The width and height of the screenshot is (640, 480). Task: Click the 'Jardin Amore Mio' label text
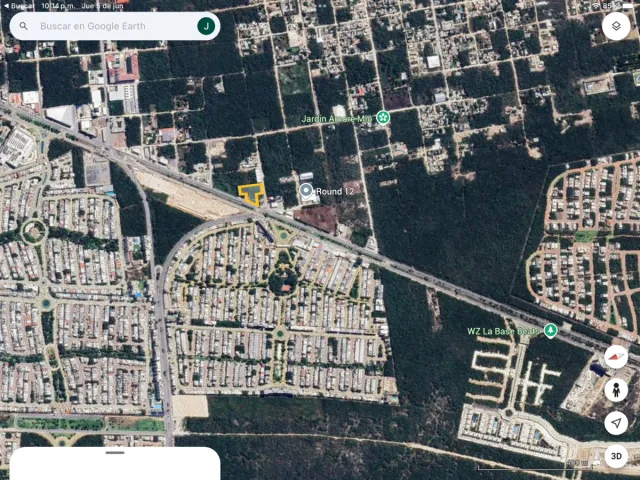pyautogui.click(x=337, y=119)
